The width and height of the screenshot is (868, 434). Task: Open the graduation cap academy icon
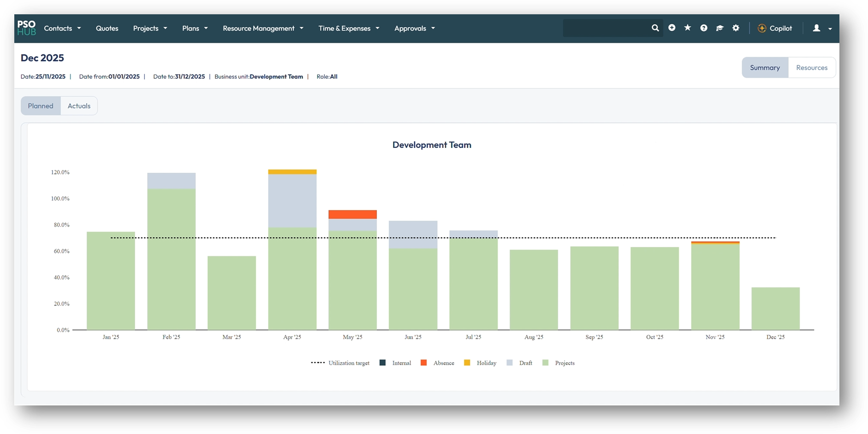719,28
